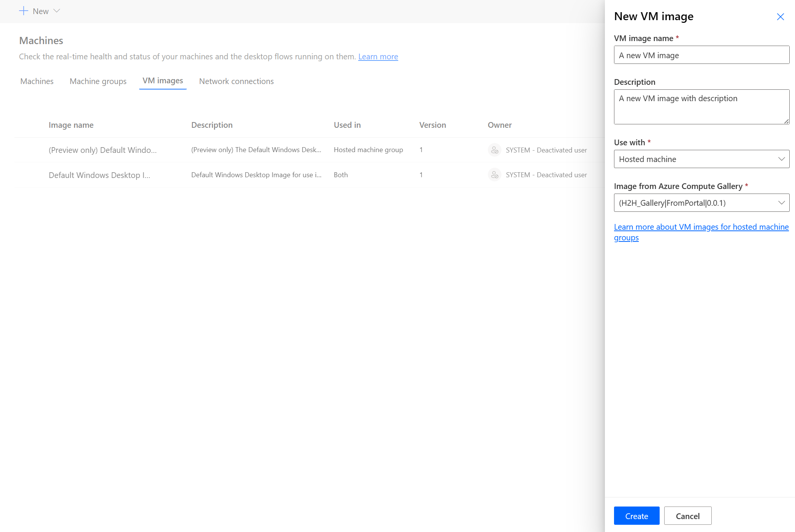
Task: Click the SYSTEM owner icon for Default Windows Desktop
Action: pyautogui.click(x=494, y=175)
